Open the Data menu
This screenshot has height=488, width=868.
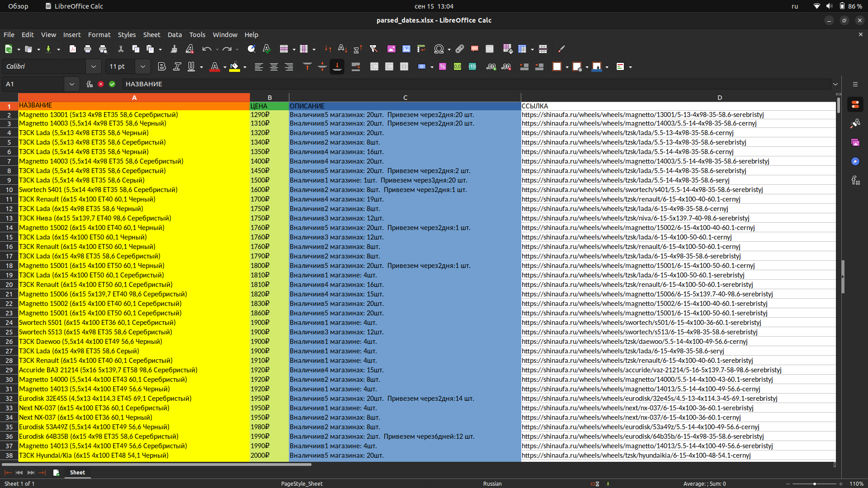click(175, 35)
